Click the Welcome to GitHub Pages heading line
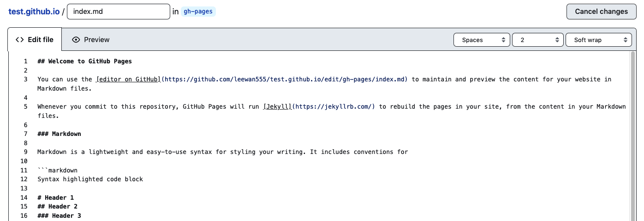644x221 pixels. (x=84, y=61)
